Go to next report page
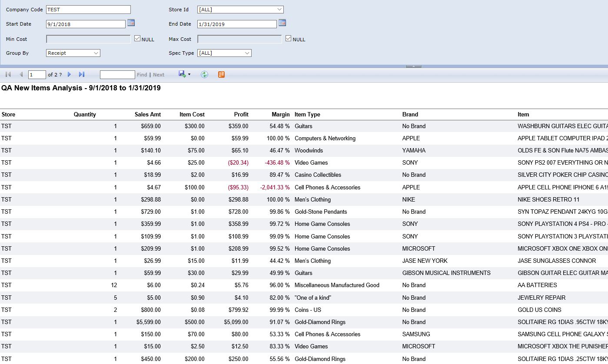This screenshot has width=608, height=364. pos(69,75)
